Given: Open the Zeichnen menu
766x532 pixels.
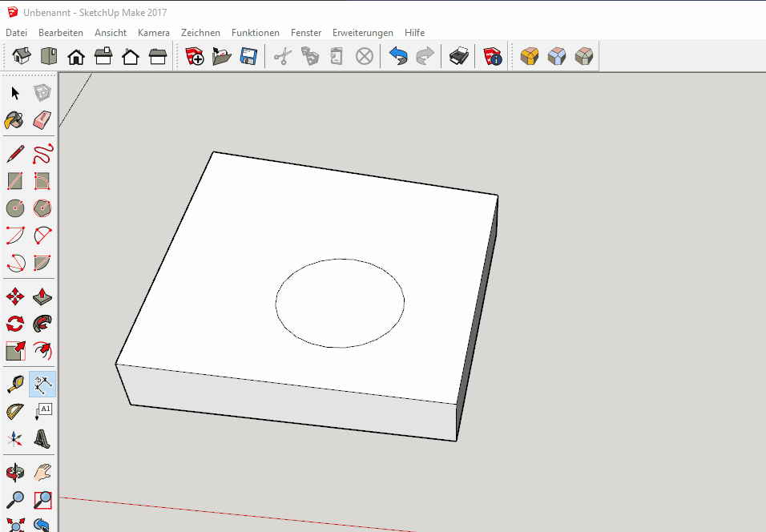Looking at the screenshot, I should click(x=200, y=33).
